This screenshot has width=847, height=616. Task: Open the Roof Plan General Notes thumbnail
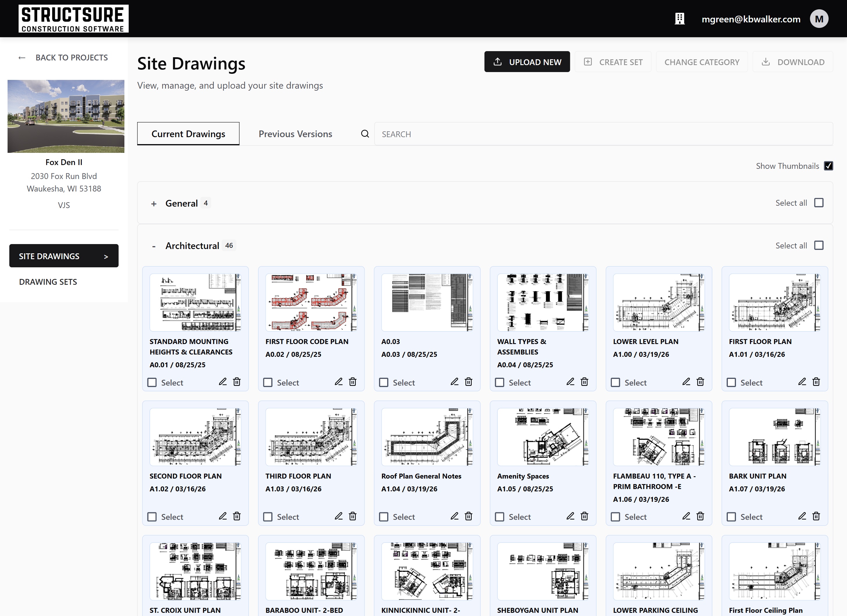(427, 437)
